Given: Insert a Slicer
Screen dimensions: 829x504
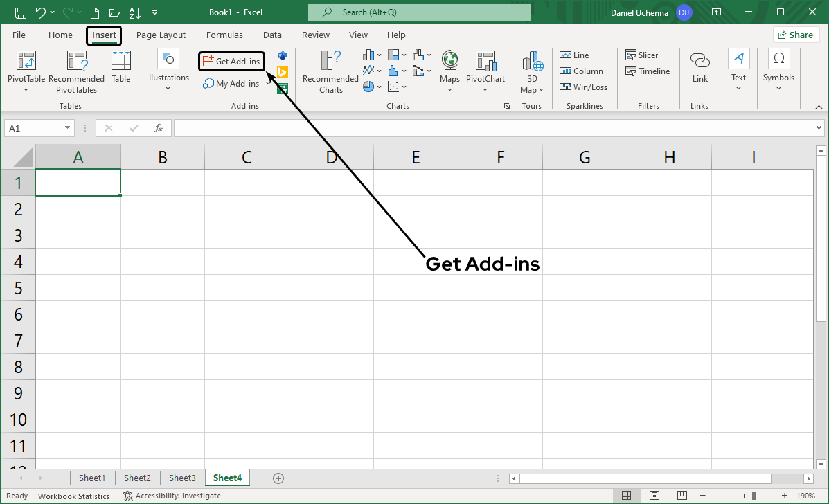Looking at the screenshot, I should click(641, 55).
